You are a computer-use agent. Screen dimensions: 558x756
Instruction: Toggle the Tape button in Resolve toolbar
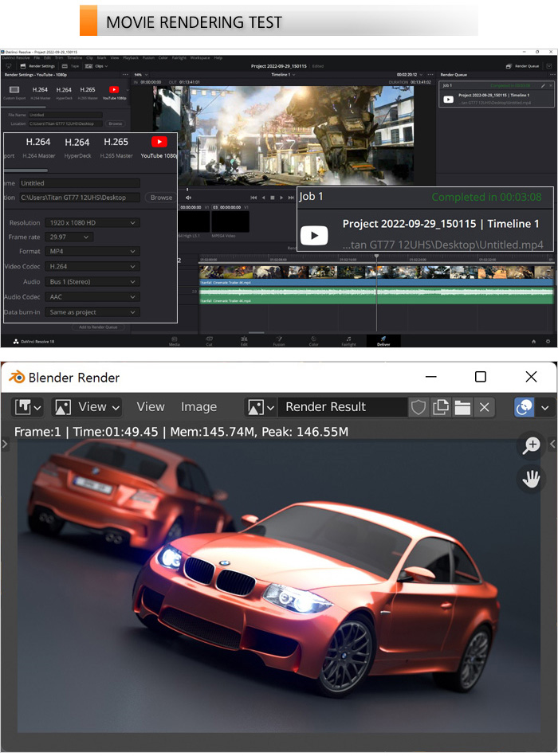coord(70,66)
